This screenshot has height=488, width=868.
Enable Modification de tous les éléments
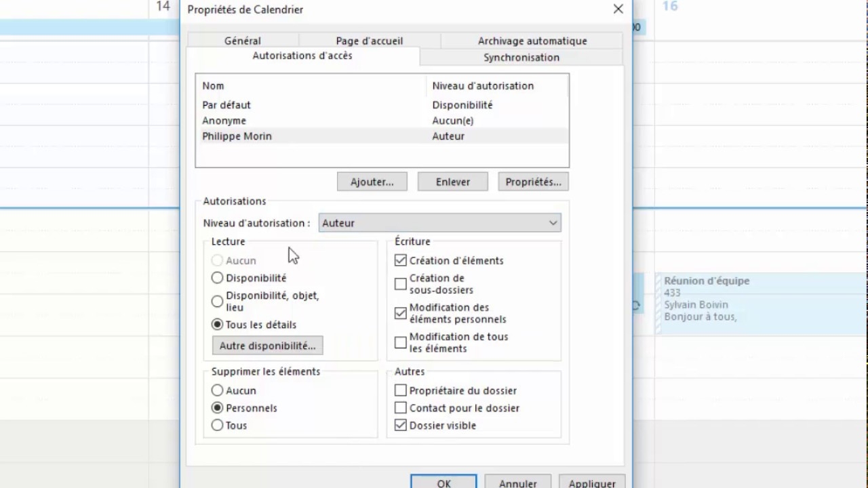point(400,342)
